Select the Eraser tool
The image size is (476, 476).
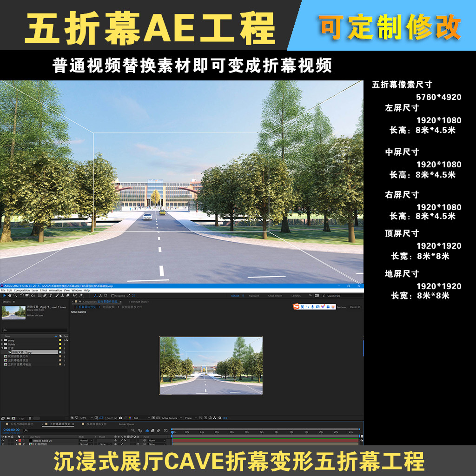point(68,295)
